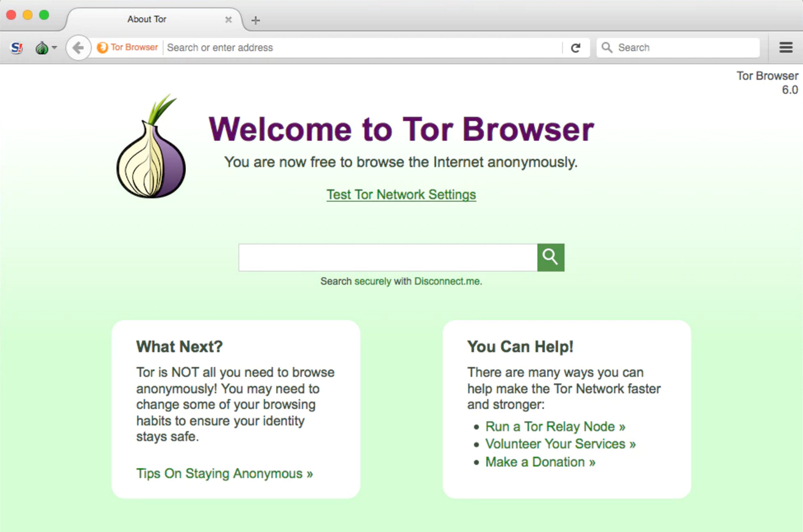The width and height of the screenshot is (803, 532).
Task: Click Volunteer Your Services link
Action: [x=560, y=444]
